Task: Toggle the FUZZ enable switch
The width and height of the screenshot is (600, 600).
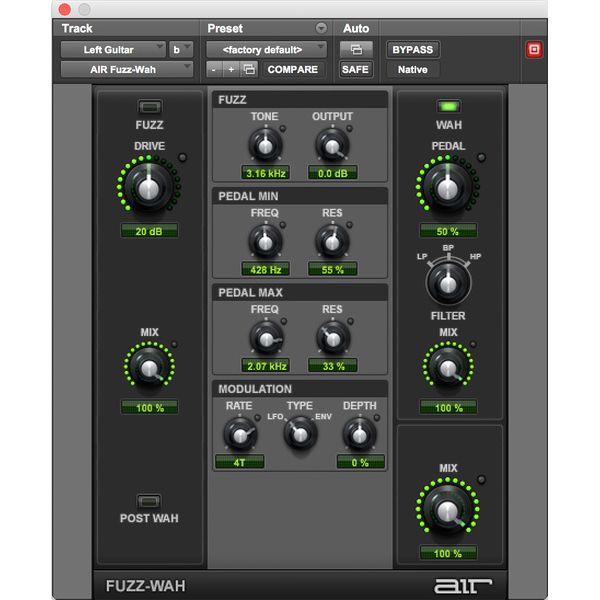Action: tap(149, 107)
